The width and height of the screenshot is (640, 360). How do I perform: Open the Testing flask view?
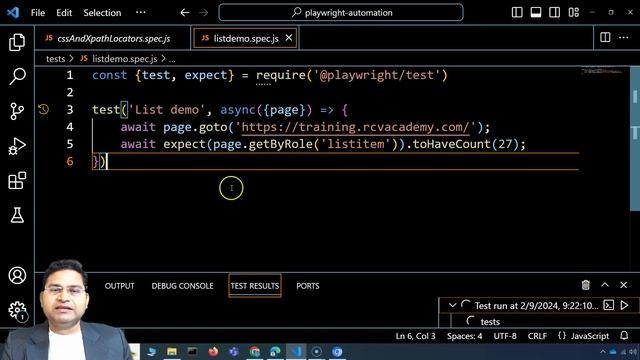click(x=17, y=215)
